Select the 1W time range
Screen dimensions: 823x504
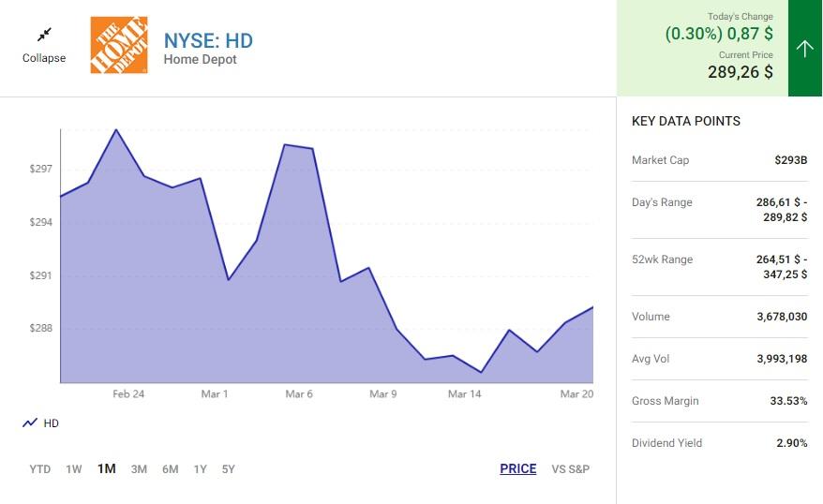point(74,468)
